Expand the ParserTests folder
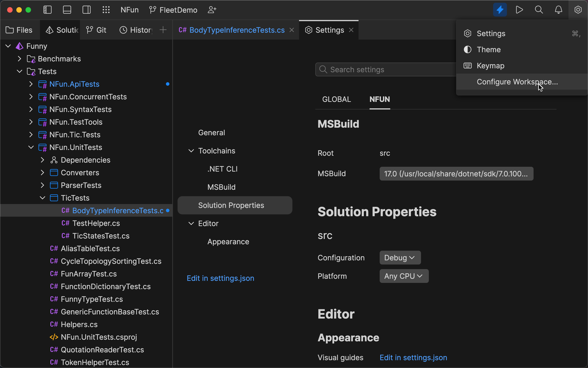588x368 pixels. coord(42,185)
